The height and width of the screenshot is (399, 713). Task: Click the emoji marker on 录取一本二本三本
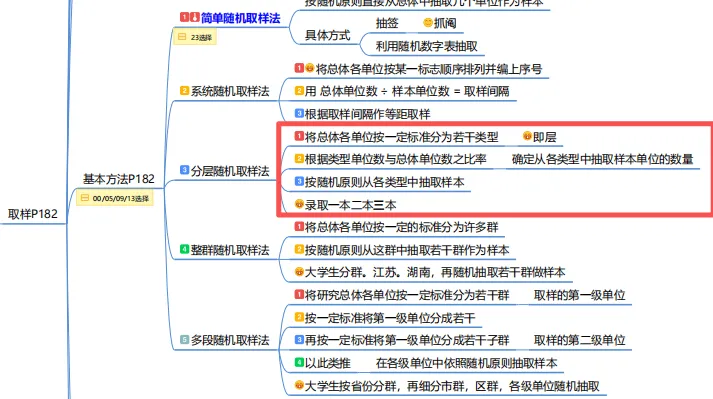pyautogui.click(x=299, y=204)
